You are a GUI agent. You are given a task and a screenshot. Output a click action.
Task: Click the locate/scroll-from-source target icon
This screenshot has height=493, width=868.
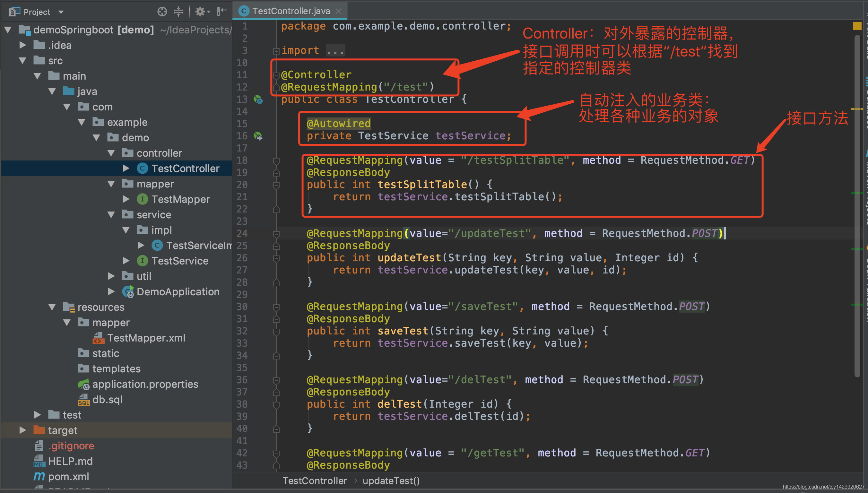pos(162,12)
